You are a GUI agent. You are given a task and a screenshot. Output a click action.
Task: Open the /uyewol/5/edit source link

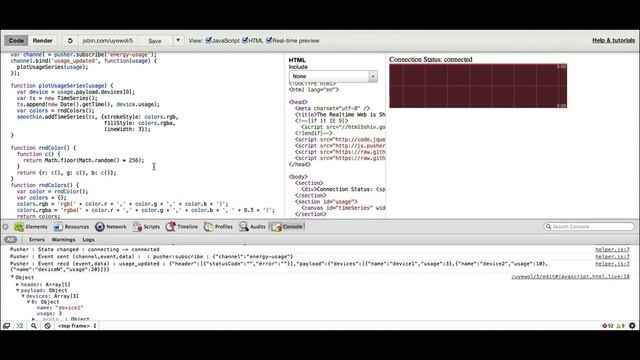tap(571, 277)
